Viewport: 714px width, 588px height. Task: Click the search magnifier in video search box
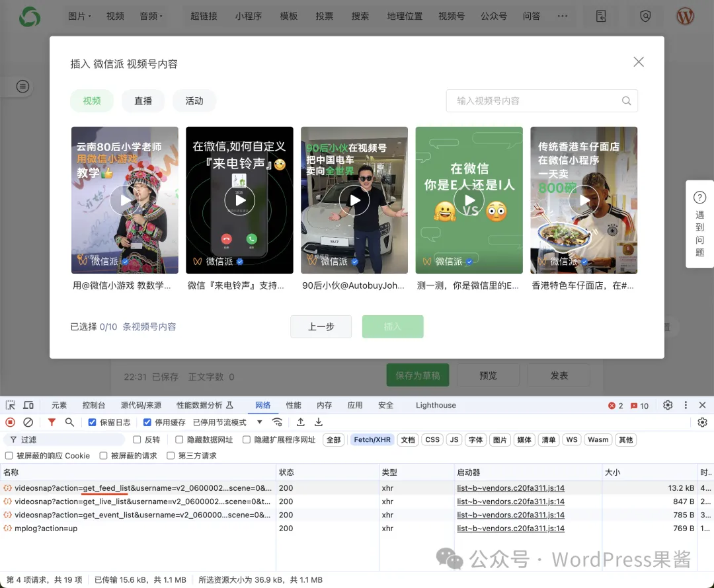coord(627,100)
